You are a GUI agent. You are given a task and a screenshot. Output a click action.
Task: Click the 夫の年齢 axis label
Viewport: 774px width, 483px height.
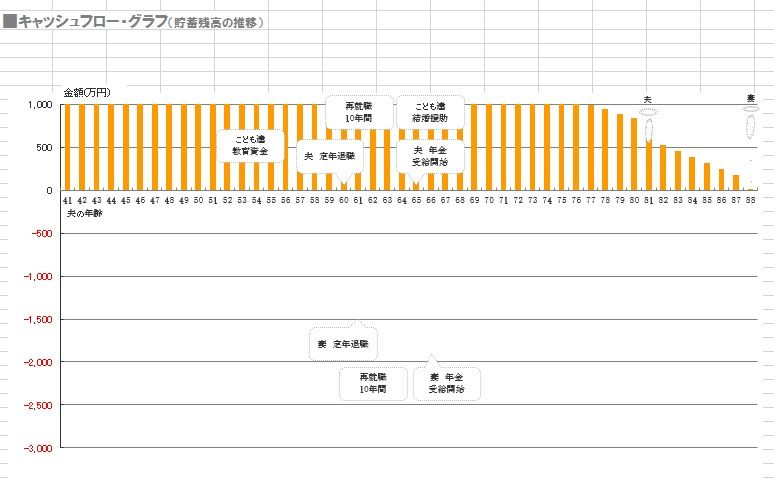coord(84,213)
